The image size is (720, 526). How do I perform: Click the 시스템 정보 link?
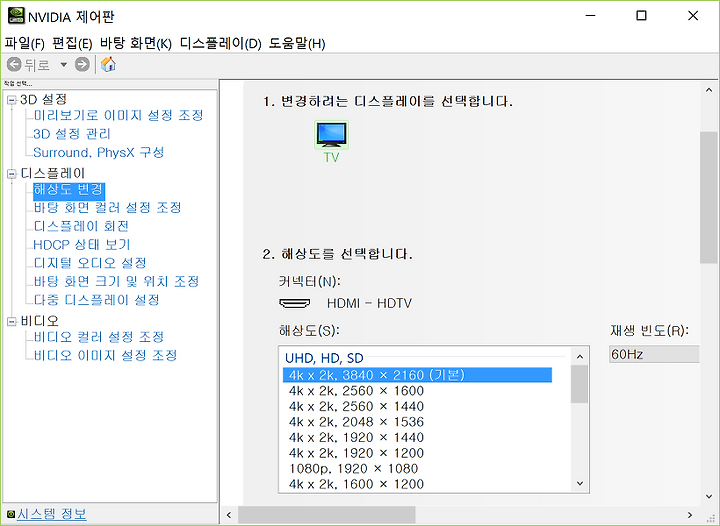(52, 514)
